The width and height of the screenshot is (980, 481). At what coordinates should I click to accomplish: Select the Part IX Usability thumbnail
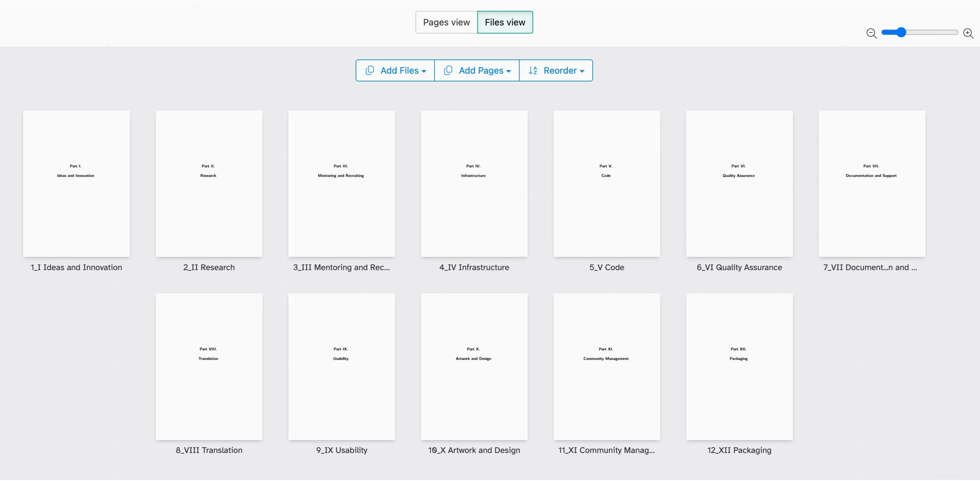tap(341, 367)
